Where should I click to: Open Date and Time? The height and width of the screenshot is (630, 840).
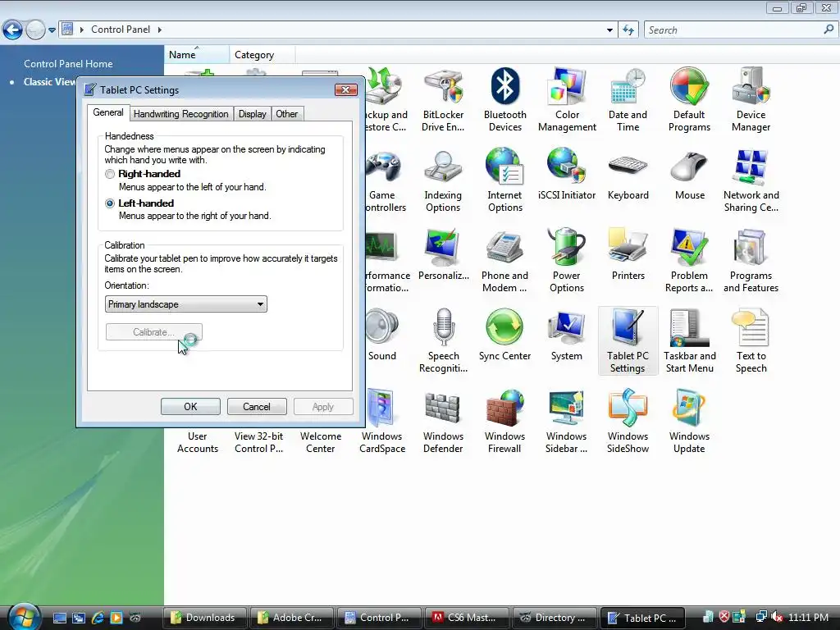pos(628,99)
